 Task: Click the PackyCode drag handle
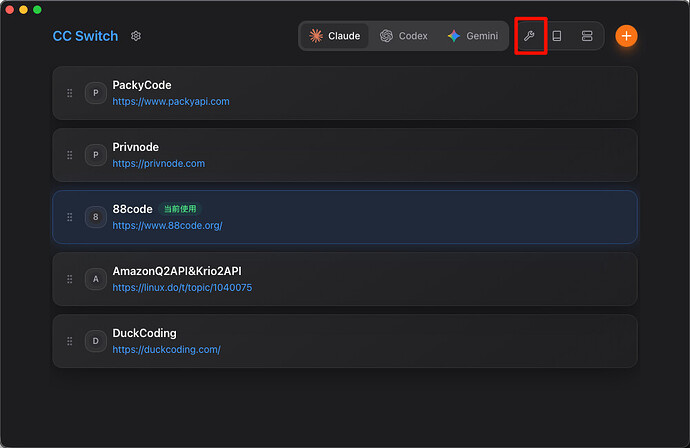click(x=70, y=93)
